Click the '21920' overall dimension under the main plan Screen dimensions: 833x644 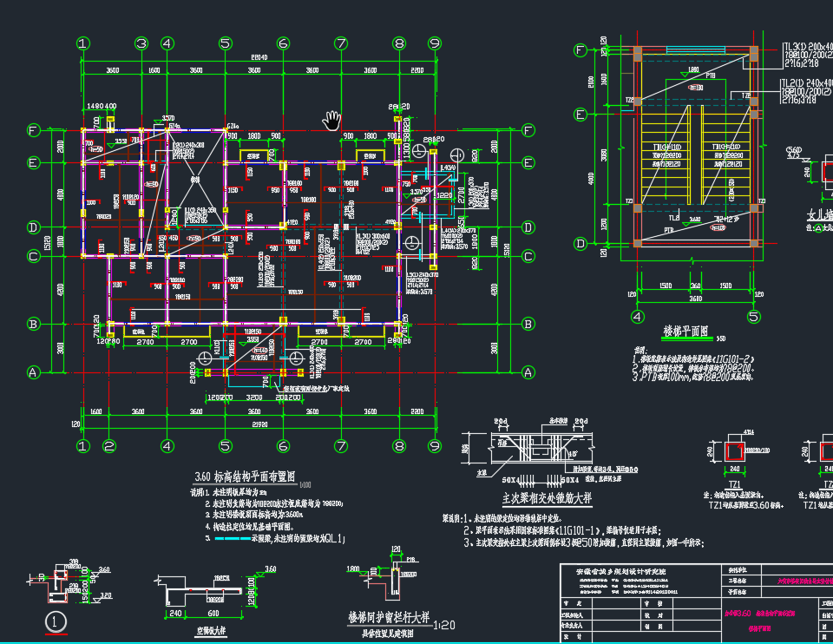[259, 424]
